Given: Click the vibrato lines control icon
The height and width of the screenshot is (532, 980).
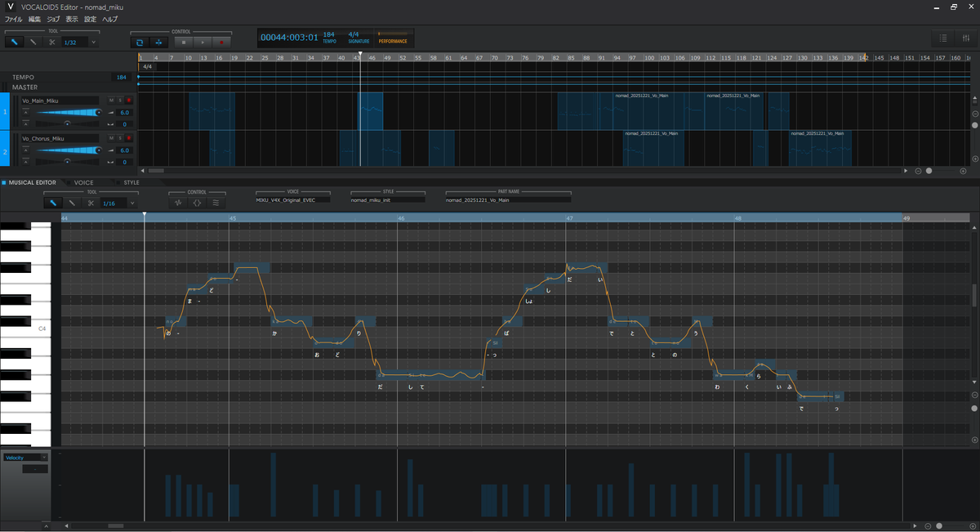Looking at the screenshot, I should (x=216, y=203).
